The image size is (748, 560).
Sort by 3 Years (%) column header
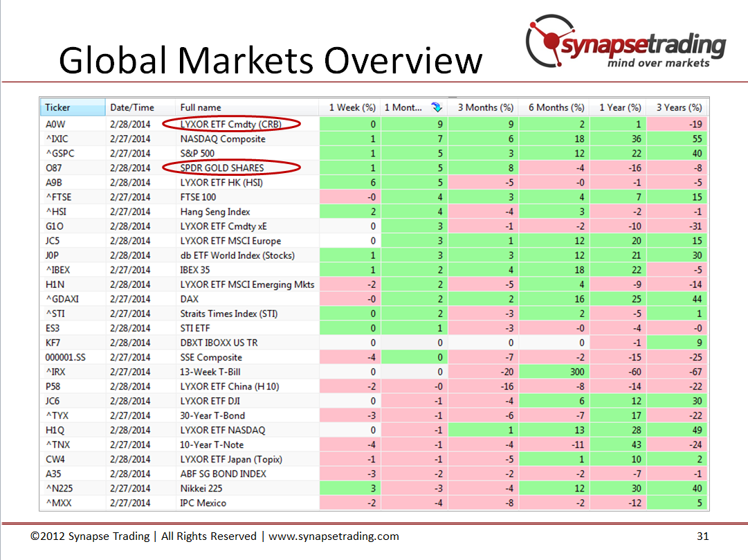point(679,107)
